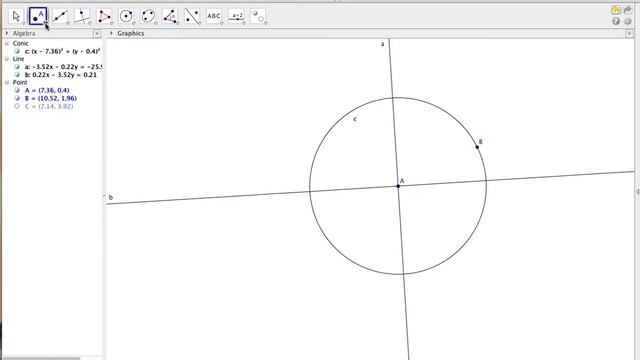Click point A at the circle center
Screen dimensions: 640x360
click(398, 186)
